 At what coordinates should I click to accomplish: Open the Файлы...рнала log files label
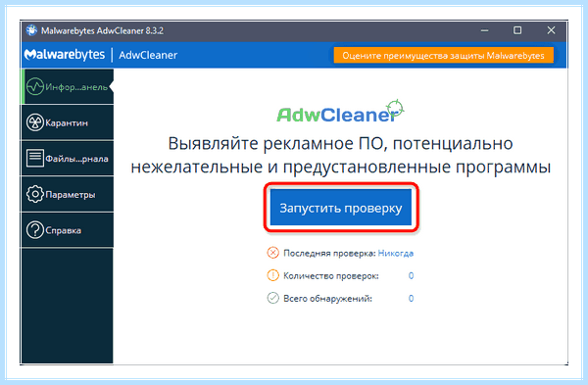76,159
